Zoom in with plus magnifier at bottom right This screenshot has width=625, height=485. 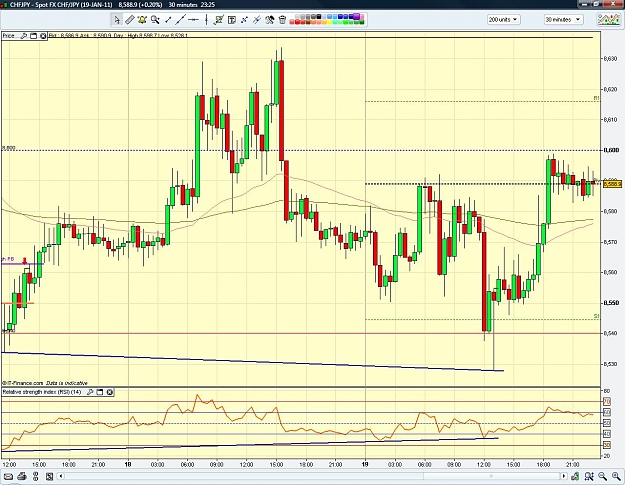pos(616,476)
